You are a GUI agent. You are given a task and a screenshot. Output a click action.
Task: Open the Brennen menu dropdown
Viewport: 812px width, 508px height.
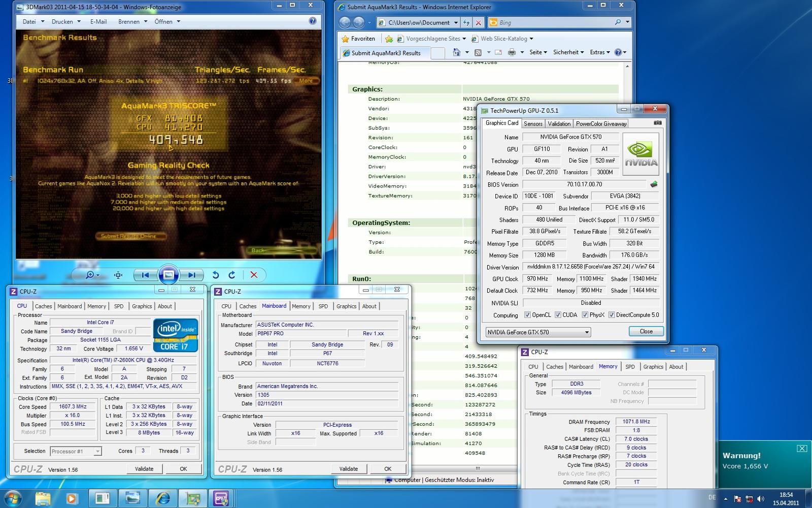pos(132,22)
